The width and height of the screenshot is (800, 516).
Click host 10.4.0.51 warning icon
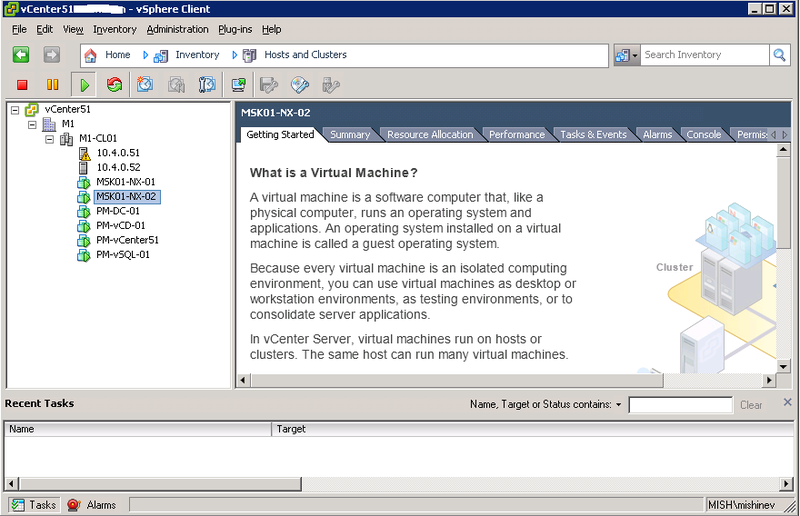click(x=84, y=153)
